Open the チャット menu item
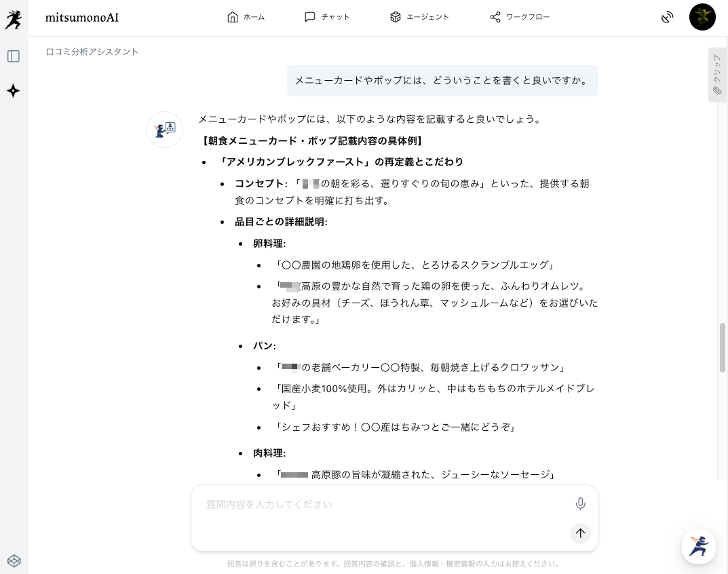This screenshot has height=574, width=728. tap(327, 17)
